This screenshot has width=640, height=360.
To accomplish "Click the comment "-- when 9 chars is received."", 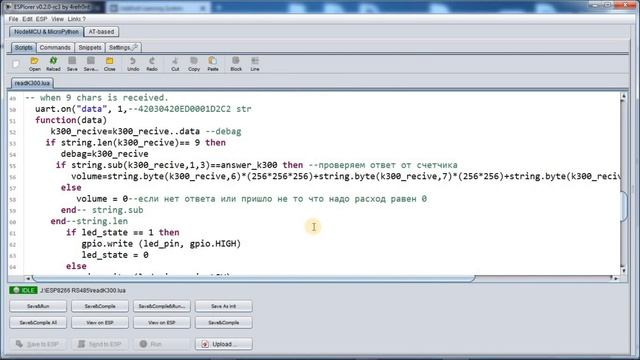I will [97, 98].
